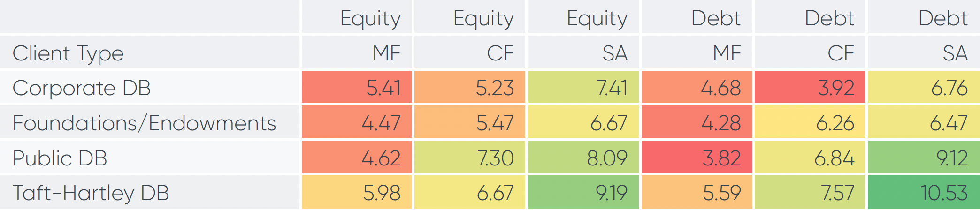Screen dimensions: 980x210
Task: Click the 6.76 Corporate DB Debt SA cell
Action: pyautogui.click(x=924, y=88)
